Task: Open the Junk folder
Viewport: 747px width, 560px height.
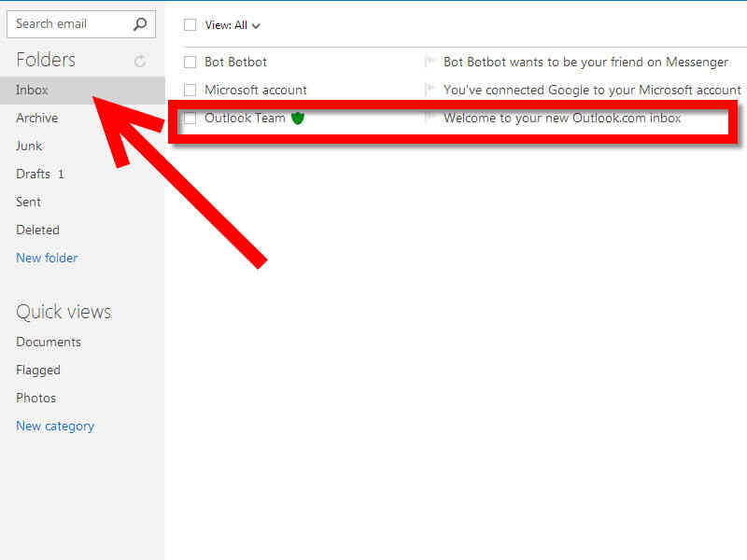Action: coord(29,146)
